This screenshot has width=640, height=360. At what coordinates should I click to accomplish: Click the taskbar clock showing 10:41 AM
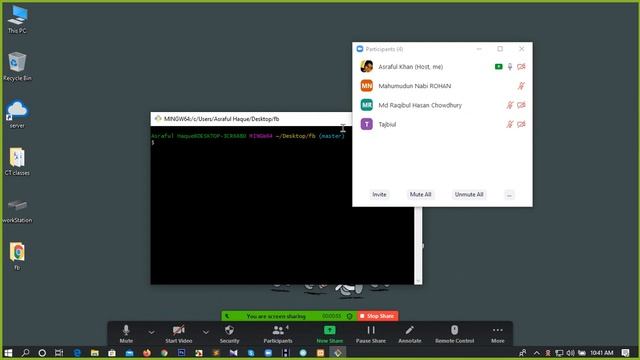pos(602,353)
